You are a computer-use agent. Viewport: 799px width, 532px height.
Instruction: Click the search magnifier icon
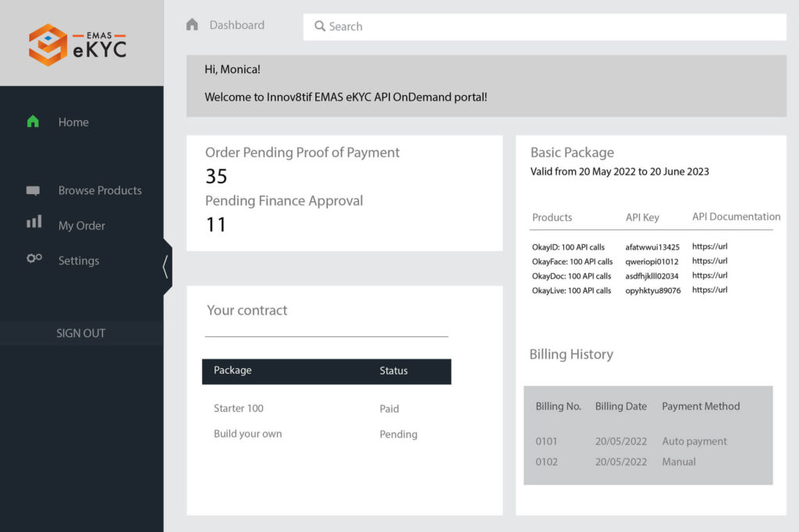click(x=320, y=26)
